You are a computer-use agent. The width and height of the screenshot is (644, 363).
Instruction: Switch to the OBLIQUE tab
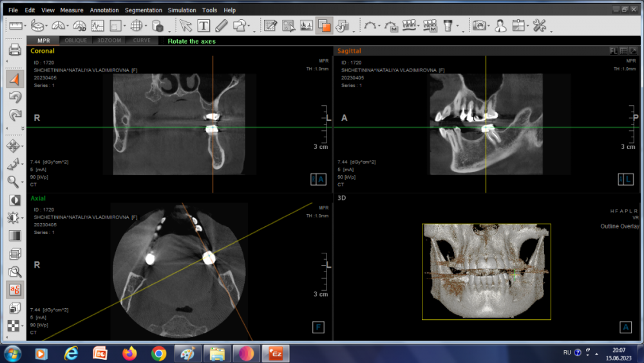click(x=76, y=41)
